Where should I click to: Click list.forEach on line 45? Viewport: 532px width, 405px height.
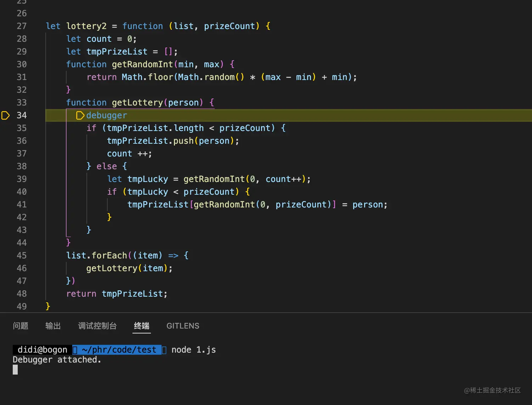point(97,256)
